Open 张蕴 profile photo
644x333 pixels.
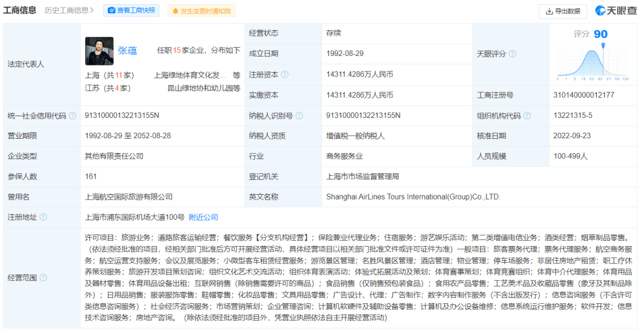(99, 51)
